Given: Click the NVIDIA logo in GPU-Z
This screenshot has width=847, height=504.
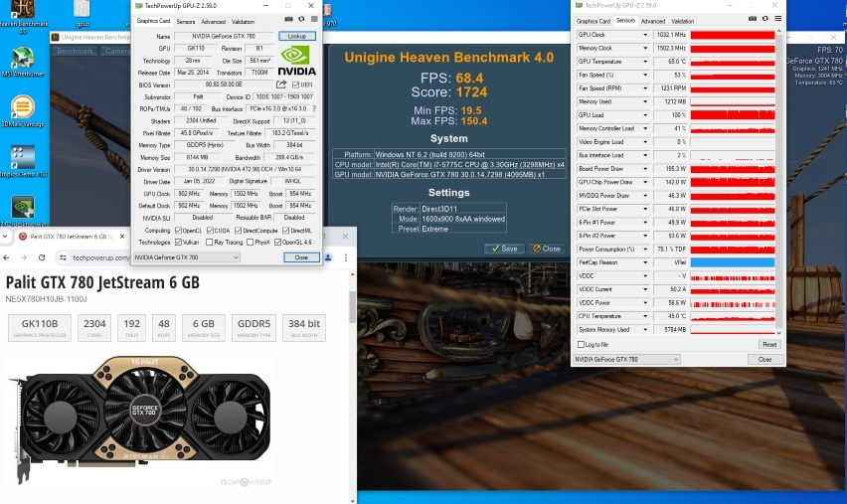Looking at the screenshot, I should (296, 61).
